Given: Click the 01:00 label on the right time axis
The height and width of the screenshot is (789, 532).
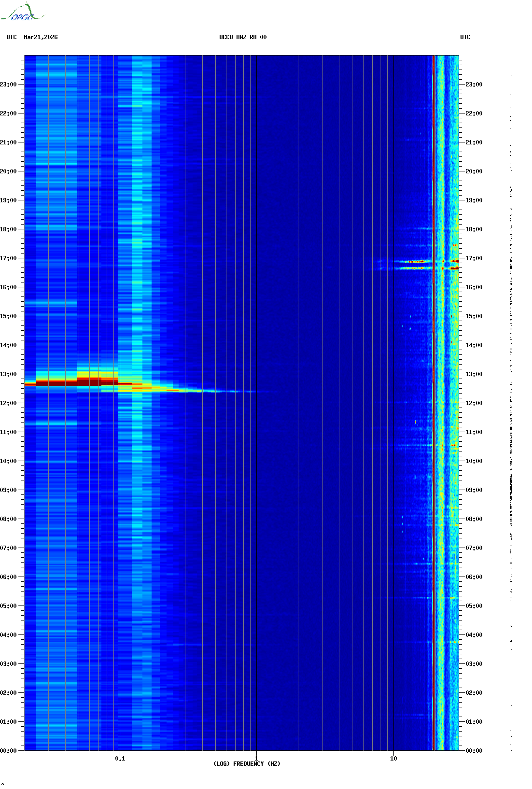Looking at the screenshot, I should coord(474,722).
